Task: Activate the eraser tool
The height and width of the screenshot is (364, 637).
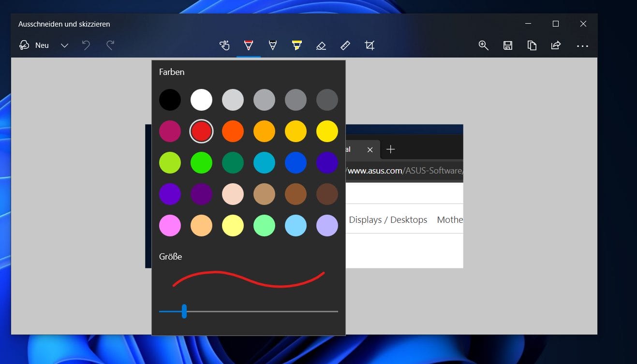Action: point(321,45)
